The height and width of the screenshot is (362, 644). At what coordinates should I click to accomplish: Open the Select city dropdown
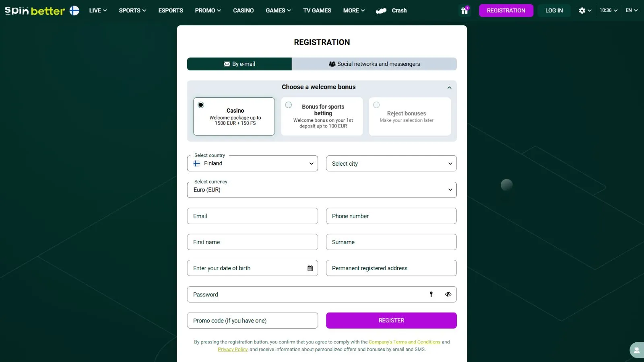click(391, 163)
